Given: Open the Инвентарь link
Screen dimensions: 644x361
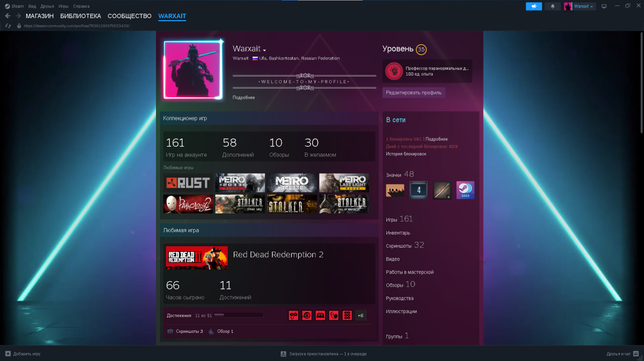Looking at the screenshot, I should click(398, 233).
